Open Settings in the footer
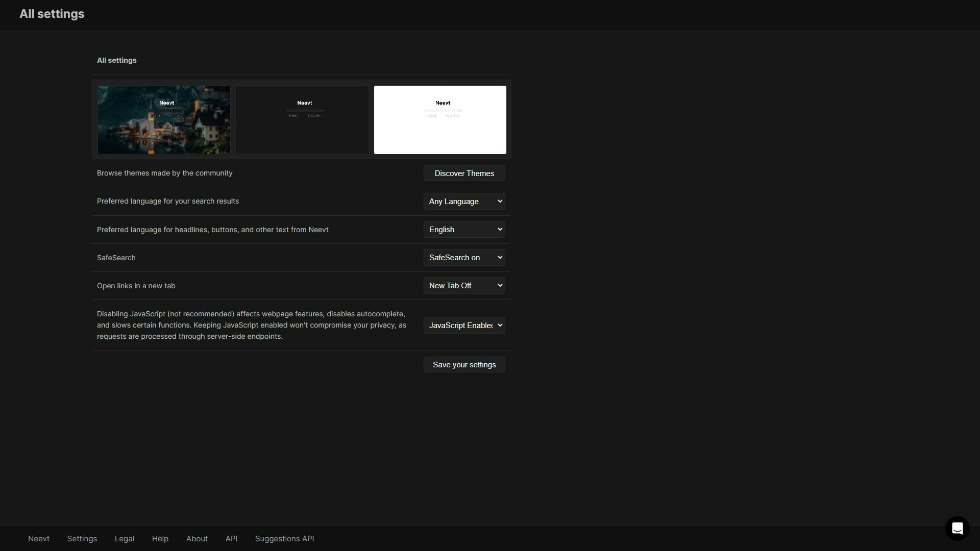 (x=82, y=539)
